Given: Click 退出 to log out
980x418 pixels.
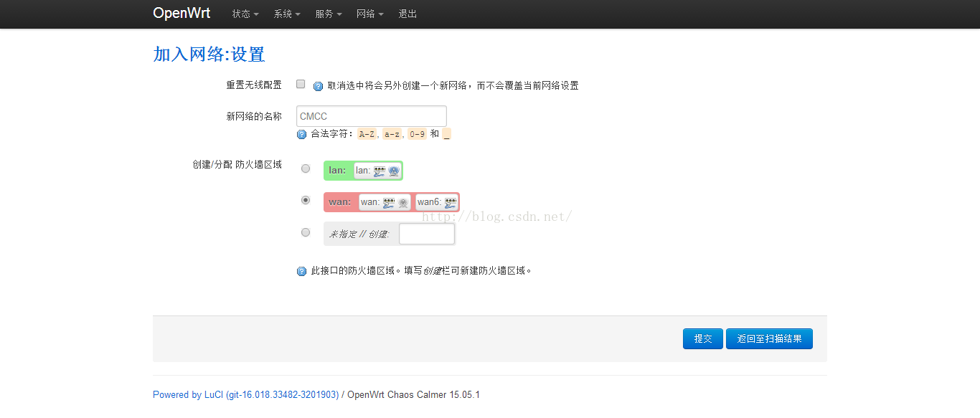Looking at the screenshot, I should [407, 14].
